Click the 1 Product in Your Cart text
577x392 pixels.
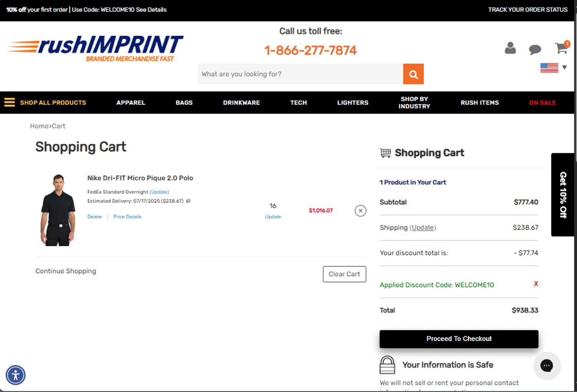pyautogui.click(x=413, y=182)
